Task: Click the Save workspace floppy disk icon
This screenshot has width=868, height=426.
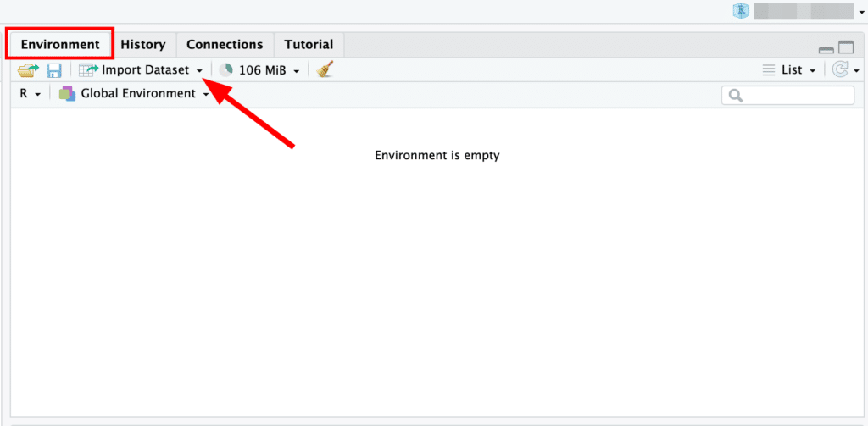Action: (x=54, y=70)
